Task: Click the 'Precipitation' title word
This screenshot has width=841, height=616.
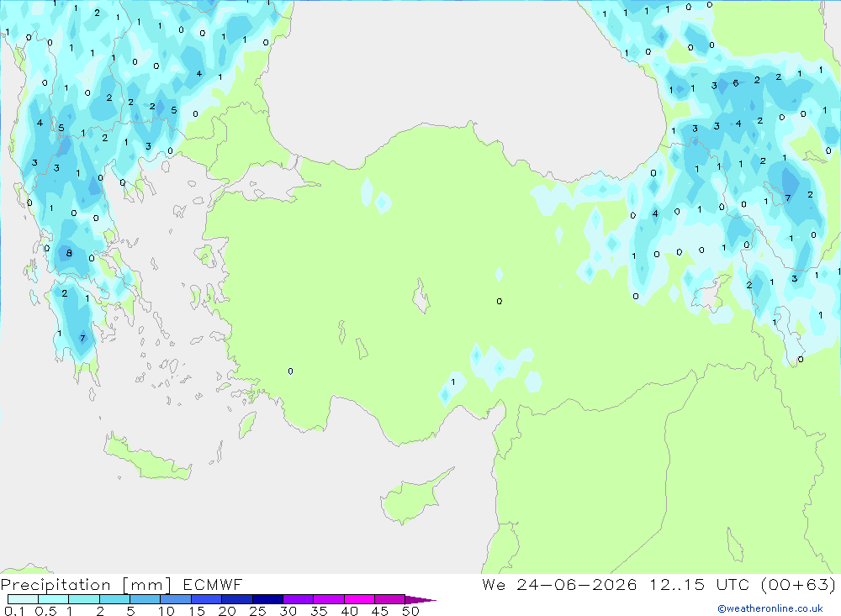Action: [56, 585]
